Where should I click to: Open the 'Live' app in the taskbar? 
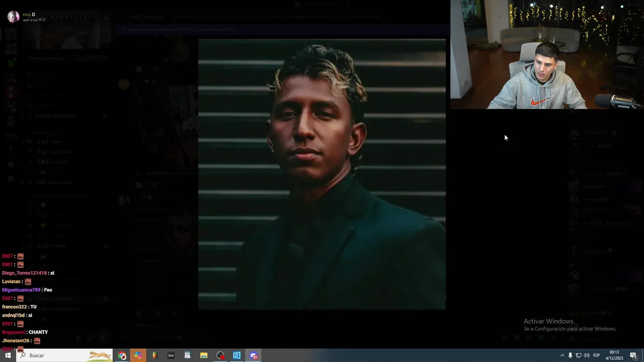(x=171, y=355)
